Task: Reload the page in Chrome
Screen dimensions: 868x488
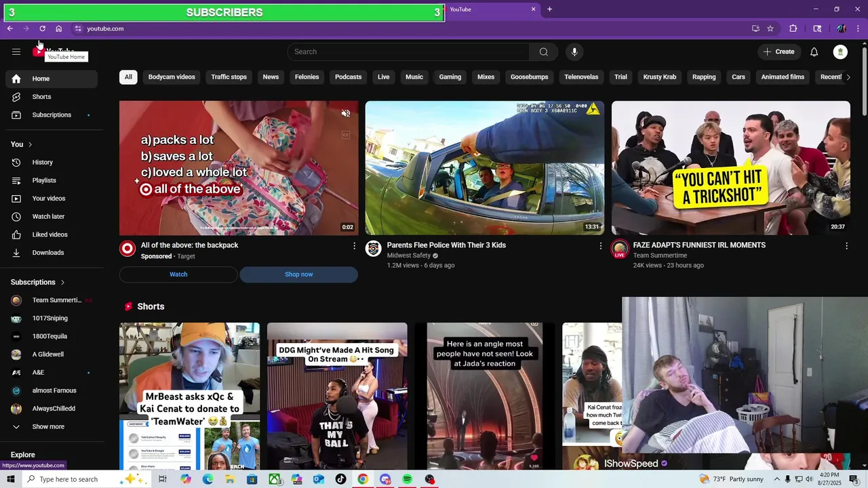Action: click(42, 28)
